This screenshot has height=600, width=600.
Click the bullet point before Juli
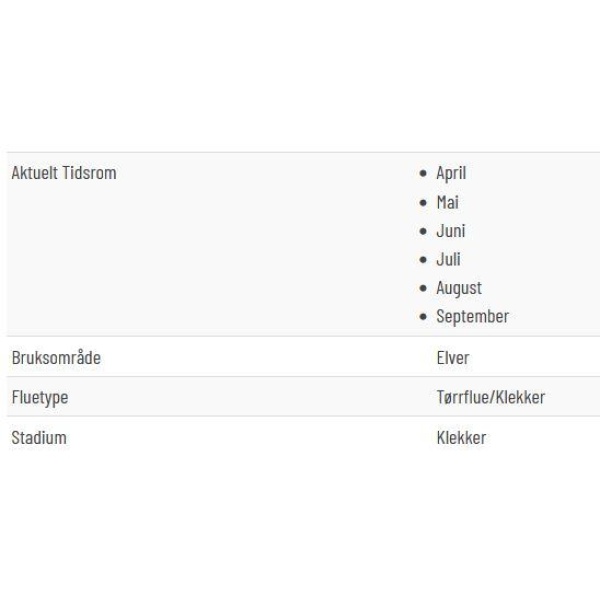pyautogui.click(x=423, y=260)
